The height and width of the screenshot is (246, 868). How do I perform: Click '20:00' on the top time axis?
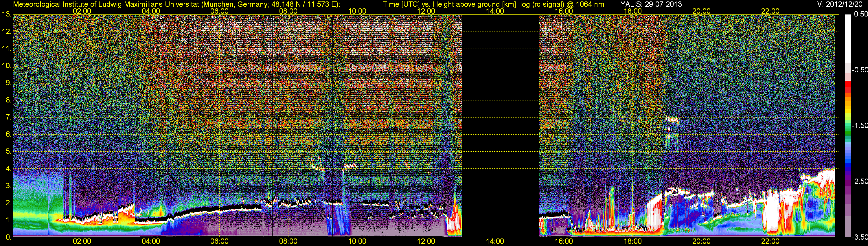702,11
